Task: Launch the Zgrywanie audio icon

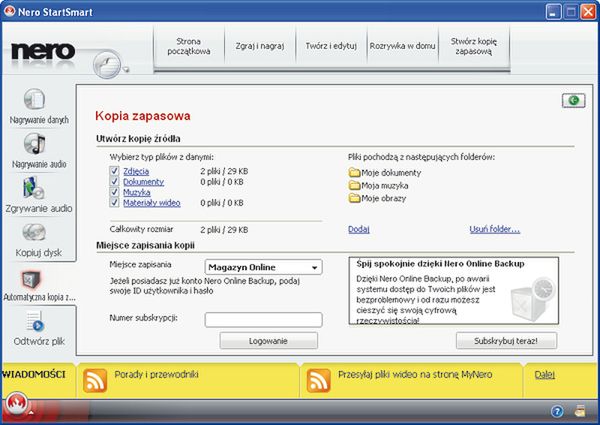Action: click(x=34, y=188)
